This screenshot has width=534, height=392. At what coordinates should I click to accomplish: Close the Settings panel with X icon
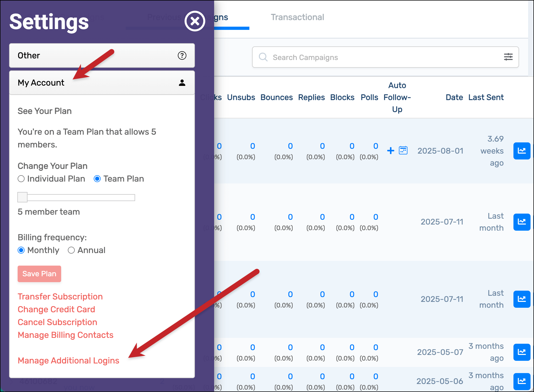coord(195,21)
